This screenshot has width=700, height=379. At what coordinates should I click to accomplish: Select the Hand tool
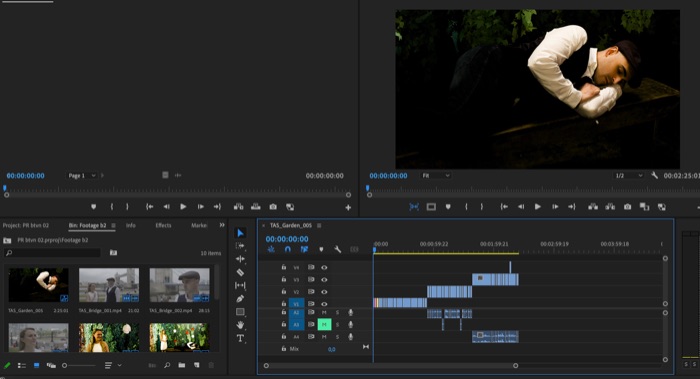pos(240,325)
